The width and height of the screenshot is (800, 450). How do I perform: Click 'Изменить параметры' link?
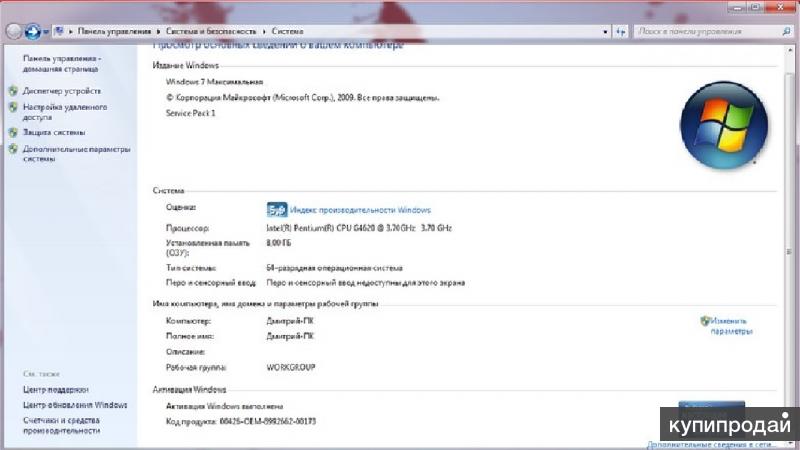732,326
